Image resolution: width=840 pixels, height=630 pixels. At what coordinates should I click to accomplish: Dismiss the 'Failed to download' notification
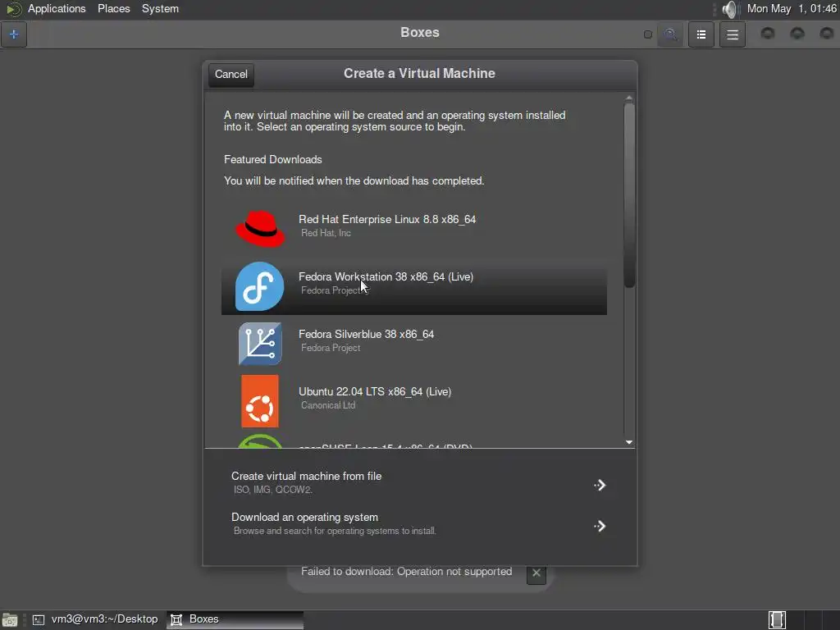[536, 572]
